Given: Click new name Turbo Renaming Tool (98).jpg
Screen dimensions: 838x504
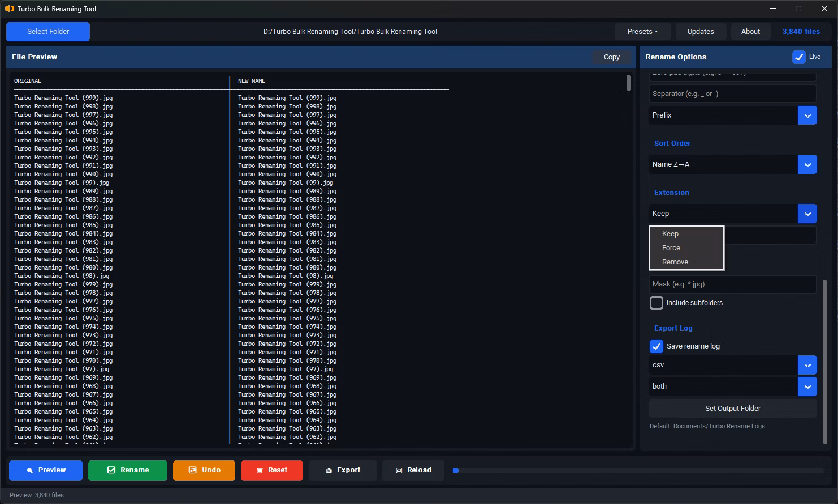Looking at the screenshot, I should 286,276.
